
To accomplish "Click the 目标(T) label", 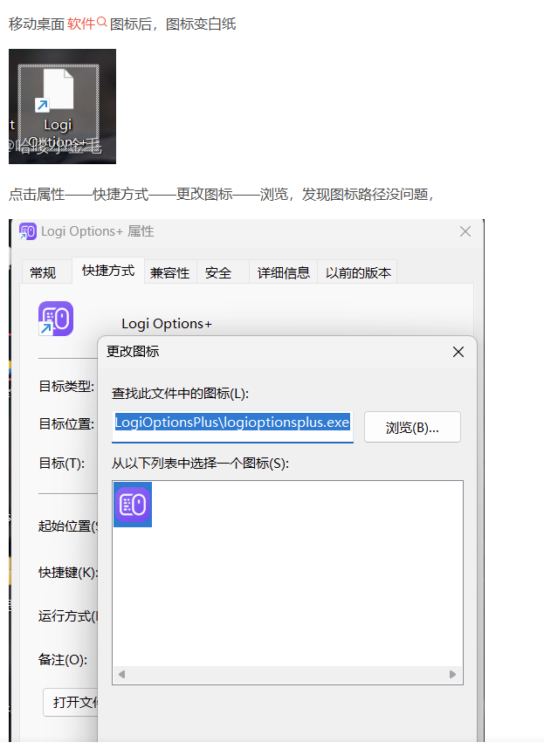I will pyautogui.click(x=62, y=464).
